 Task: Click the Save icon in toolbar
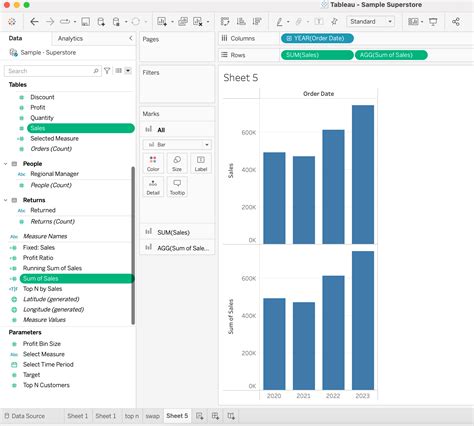(x=86, y=22)
